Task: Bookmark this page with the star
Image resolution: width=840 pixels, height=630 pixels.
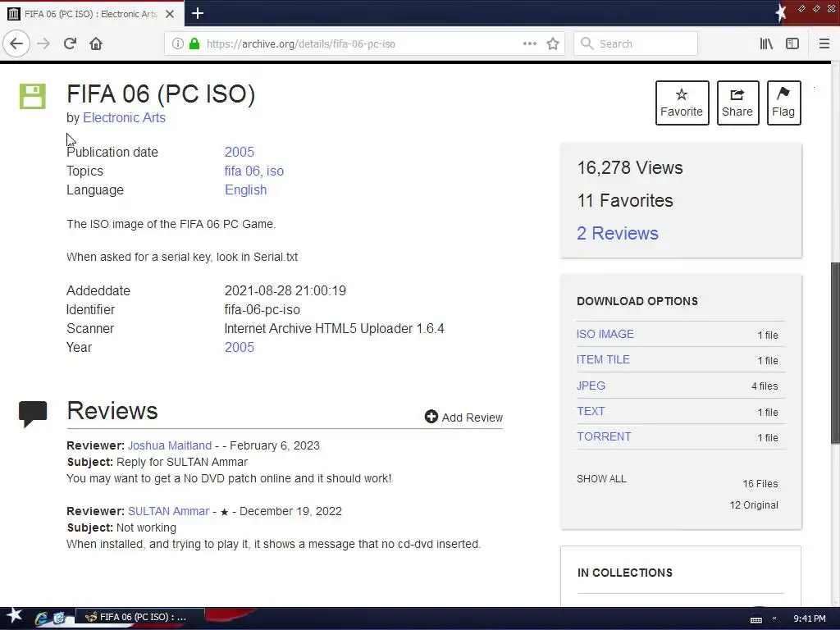Action: [x=553, y=44]
